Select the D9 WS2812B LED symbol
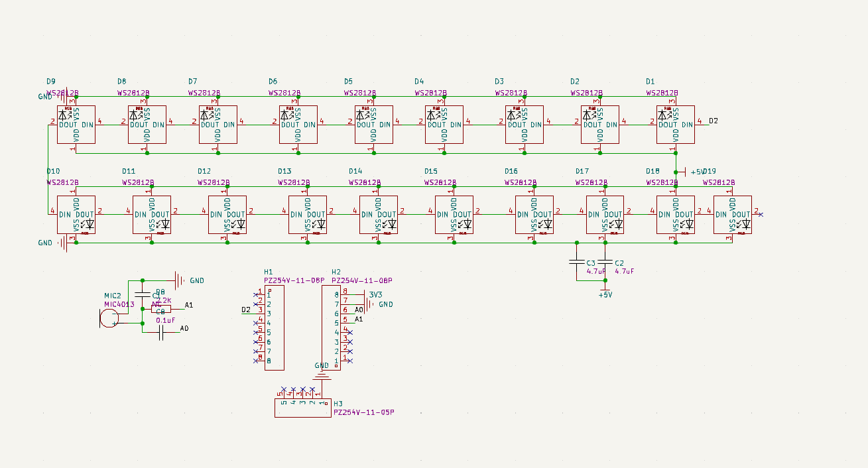Image resolution: width=868 pixels, height=468 pixels. [x=76, y=125]
